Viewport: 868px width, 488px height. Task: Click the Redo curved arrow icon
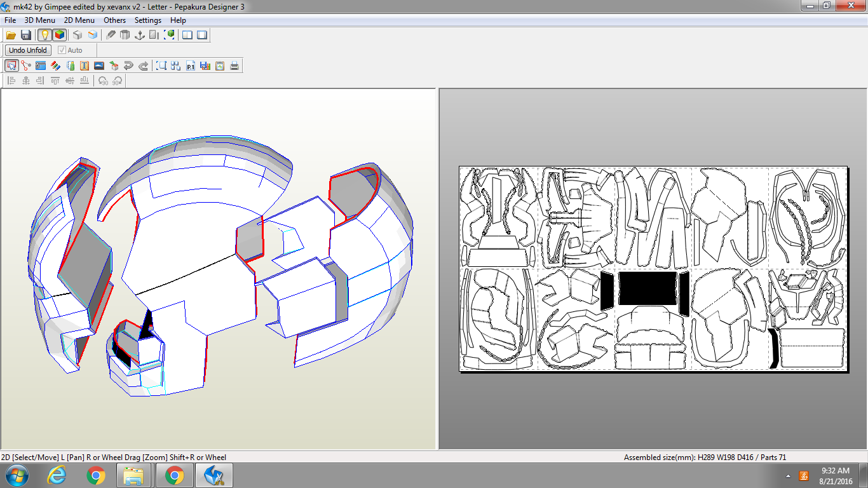143,65
